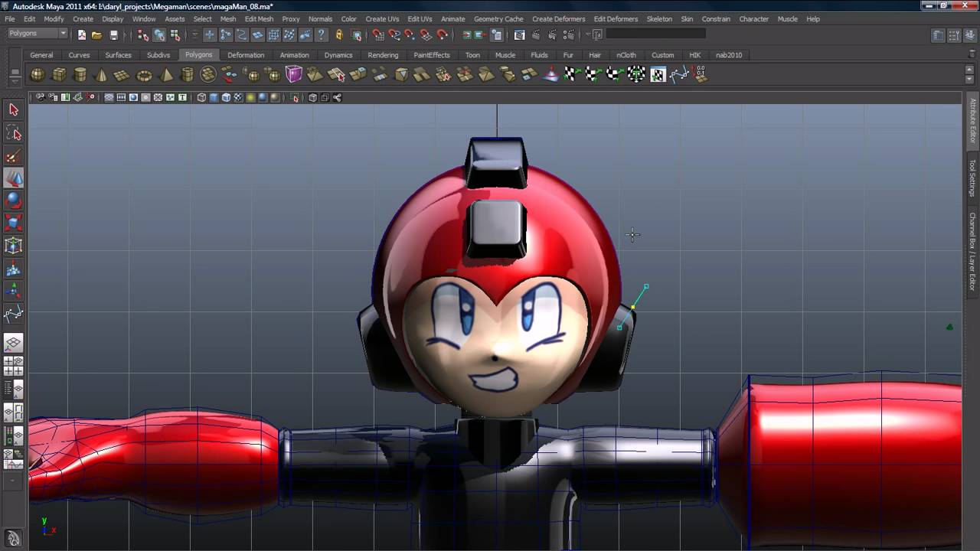Click the IPR render icon
The image size is (980, 551).
(x=552, y=34)
